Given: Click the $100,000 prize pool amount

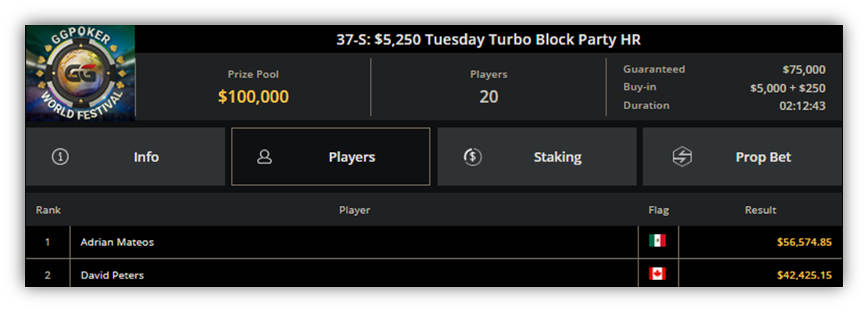Looking at the screenshot, I should [254, 97].
